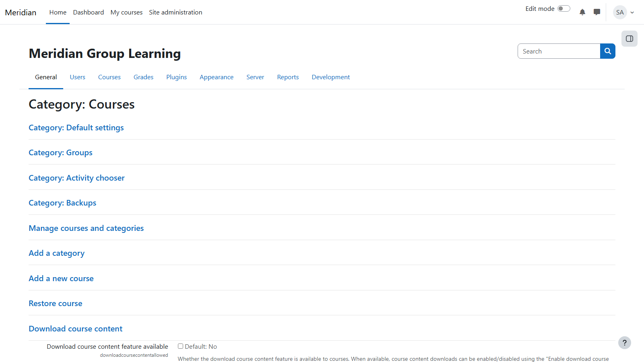Focus the Search input field
This screenshot has width=644, height=362.
coord(559,51)
